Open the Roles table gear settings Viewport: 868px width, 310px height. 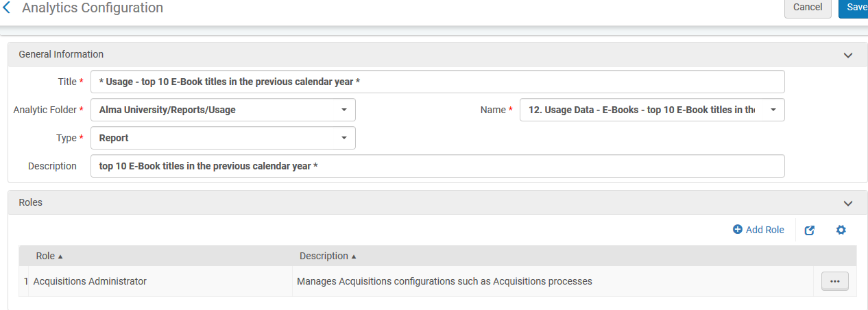pyautogui.click(x=841, y=230)
